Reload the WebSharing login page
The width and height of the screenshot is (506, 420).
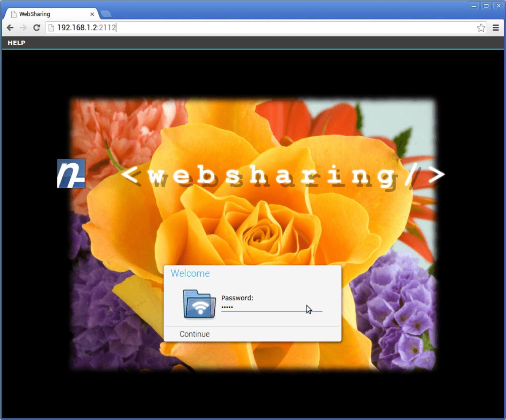(x=37, y=27)
